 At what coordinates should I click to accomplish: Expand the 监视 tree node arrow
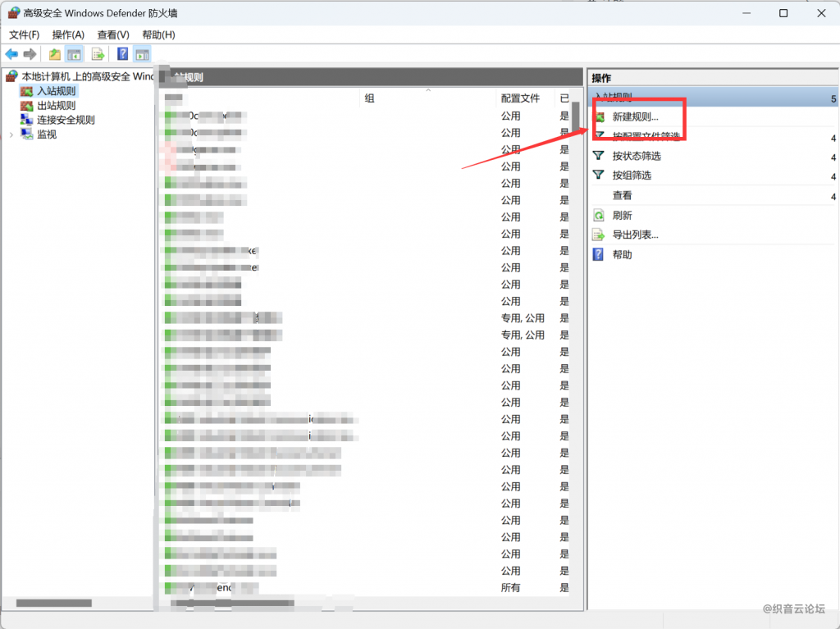(11, 135)
